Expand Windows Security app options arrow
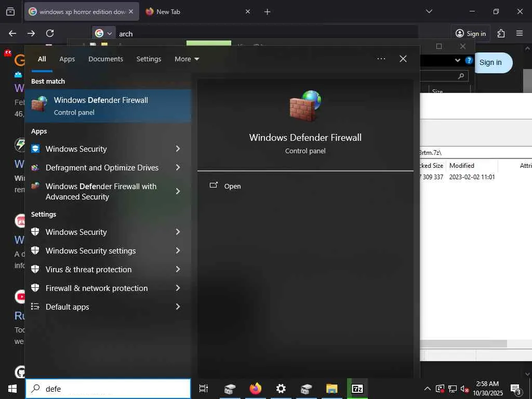This screenshot has width=532, height=399. coord(178,149)
